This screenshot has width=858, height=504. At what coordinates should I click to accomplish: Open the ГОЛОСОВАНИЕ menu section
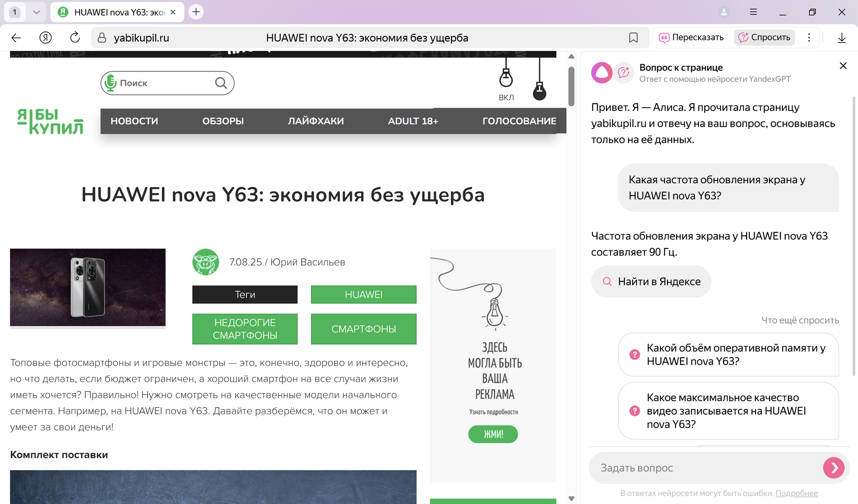pos(519,121)
